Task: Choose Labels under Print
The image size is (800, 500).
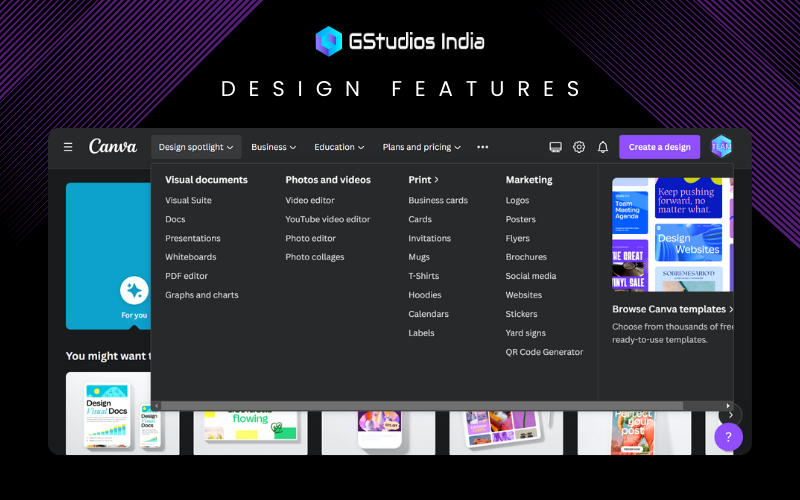Action: point(421,333)
